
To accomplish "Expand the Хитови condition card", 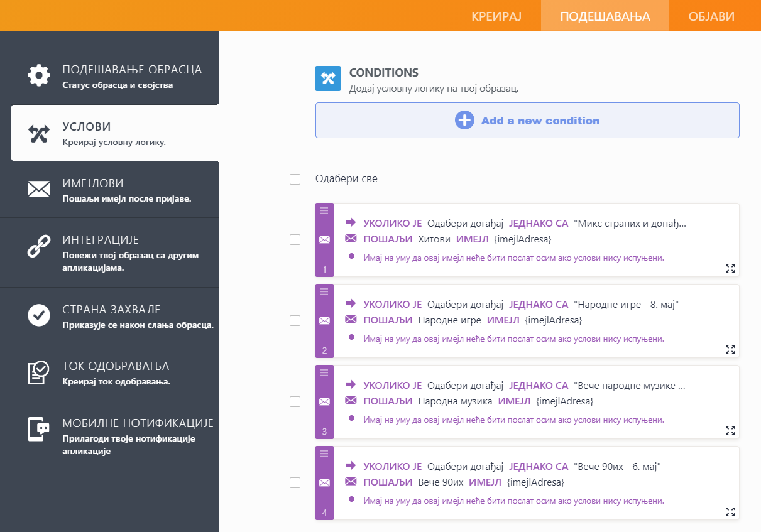I will [x=730, y=269].
